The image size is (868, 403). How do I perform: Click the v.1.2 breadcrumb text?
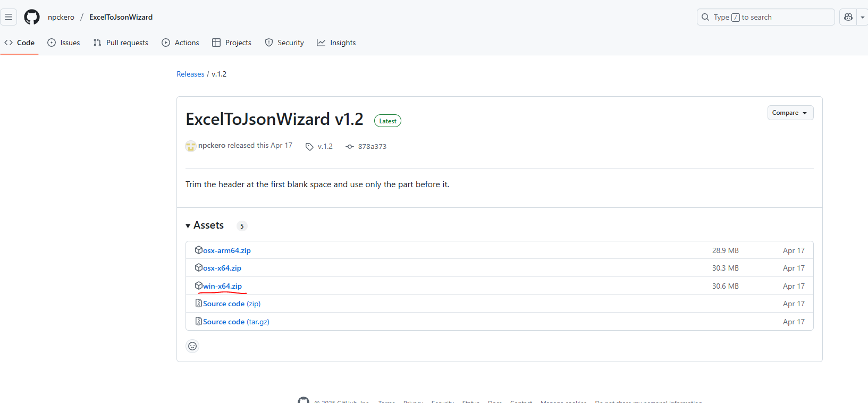coord(219,74)
